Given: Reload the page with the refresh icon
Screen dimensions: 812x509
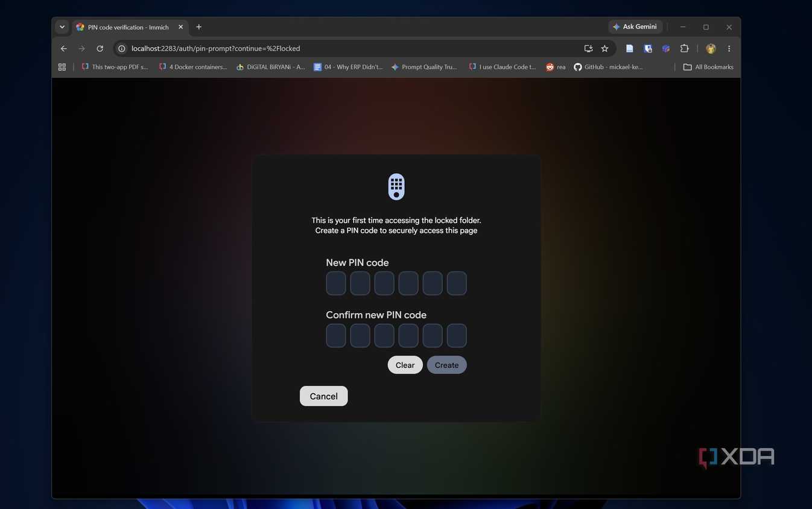Looking at the screenshot, I should (100, 48).
